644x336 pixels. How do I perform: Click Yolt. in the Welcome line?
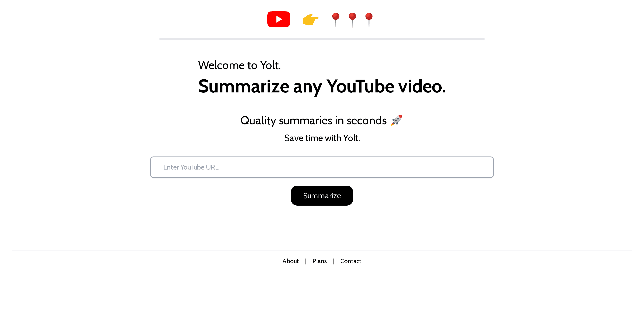coord(270,65)
